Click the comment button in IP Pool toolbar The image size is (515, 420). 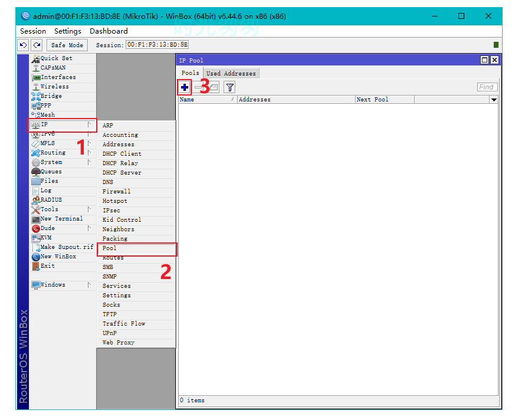point(214,87)
